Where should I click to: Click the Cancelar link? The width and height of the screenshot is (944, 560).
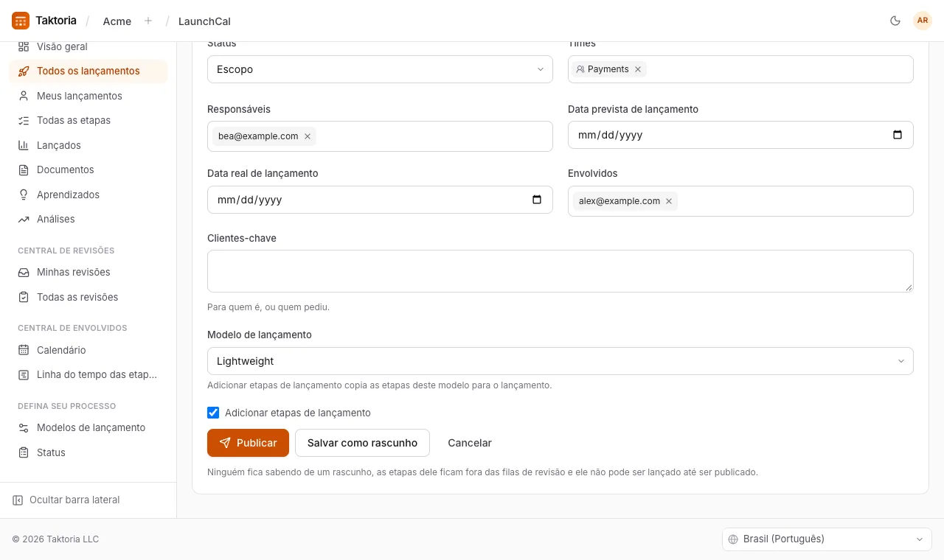470,443
